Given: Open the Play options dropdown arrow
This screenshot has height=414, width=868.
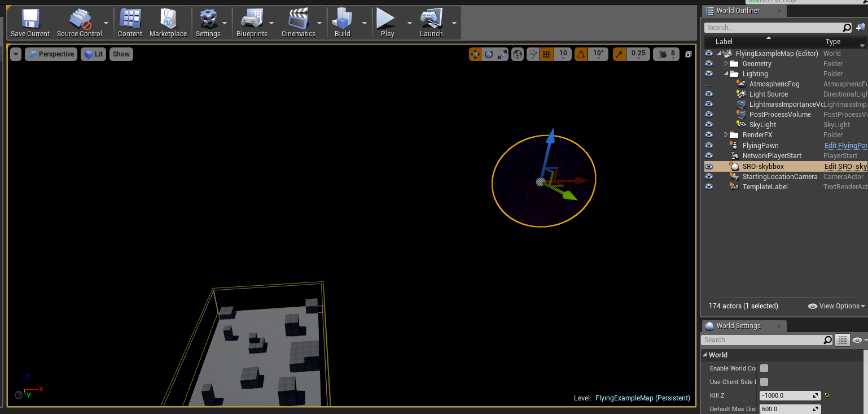Looking at the screenshot, I should click(x=409, y=23).
